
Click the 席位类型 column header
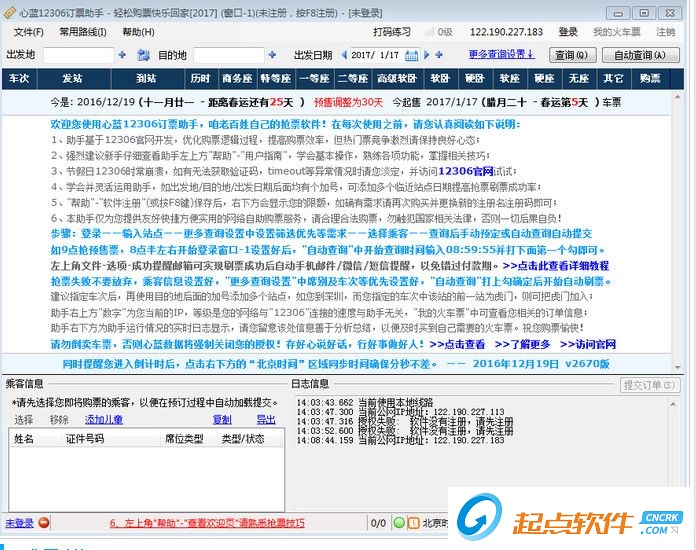pyautogui.click(x=184, y=439)
